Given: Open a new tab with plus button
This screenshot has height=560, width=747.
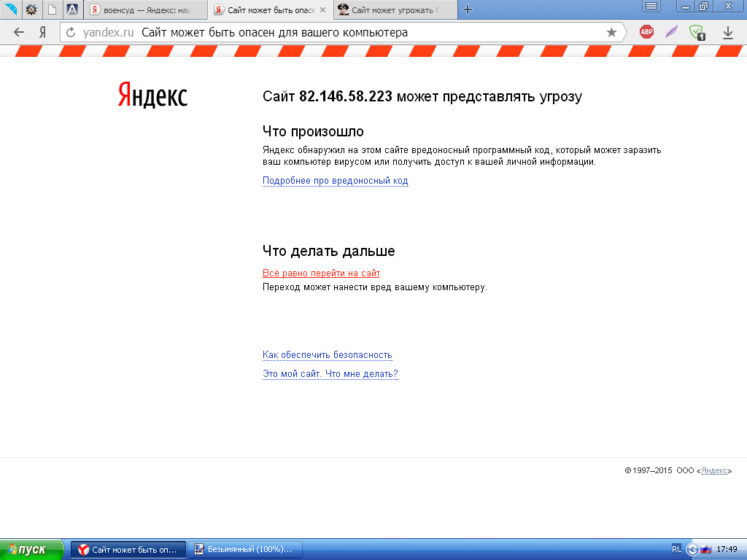Looking at the screenshot, I should [468, 9].
